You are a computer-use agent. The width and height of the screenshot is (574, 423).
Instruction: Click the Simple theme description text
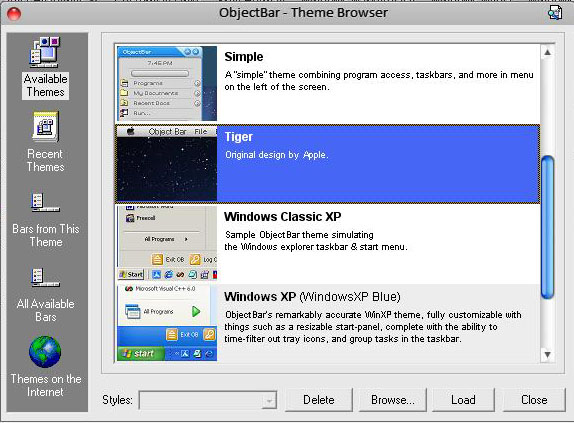tap(379, 81)
